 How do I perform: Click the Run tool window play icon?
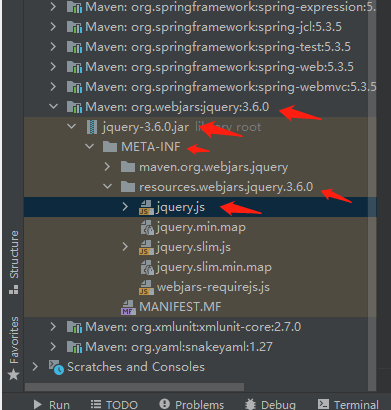point(38,405)
